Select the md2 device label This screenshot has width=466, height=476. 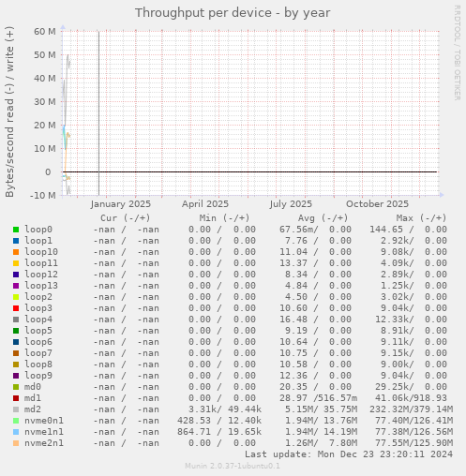[x=33, y=409]
